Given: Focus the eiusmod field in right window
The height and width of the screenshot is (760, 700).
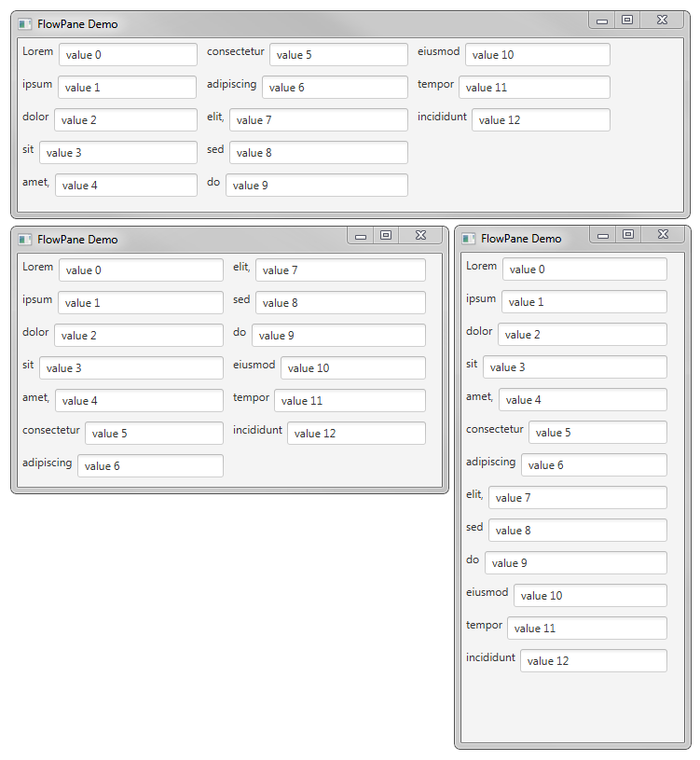Looking at the screenshot, I should click(x=591, y=595).
